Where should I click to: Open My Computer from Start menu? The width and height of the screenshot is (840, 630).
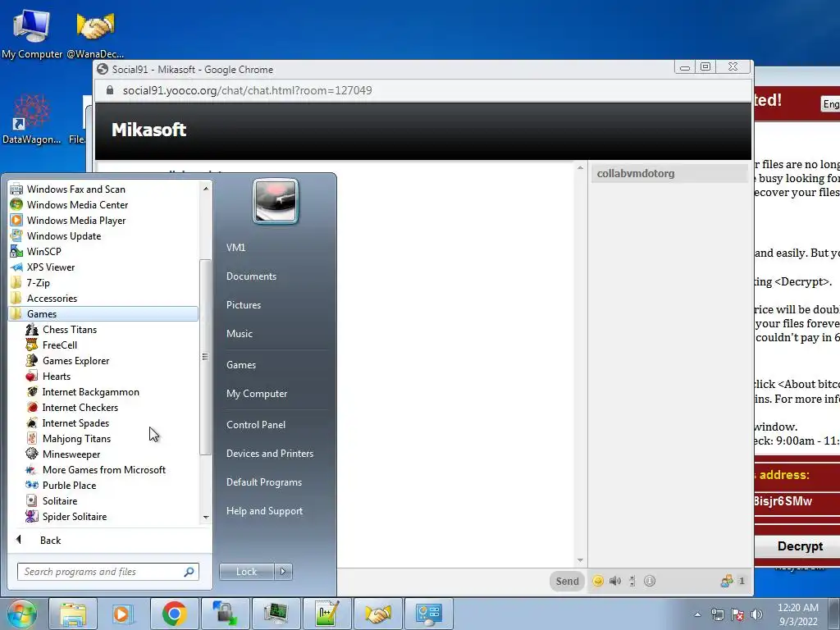pos(257,394)
